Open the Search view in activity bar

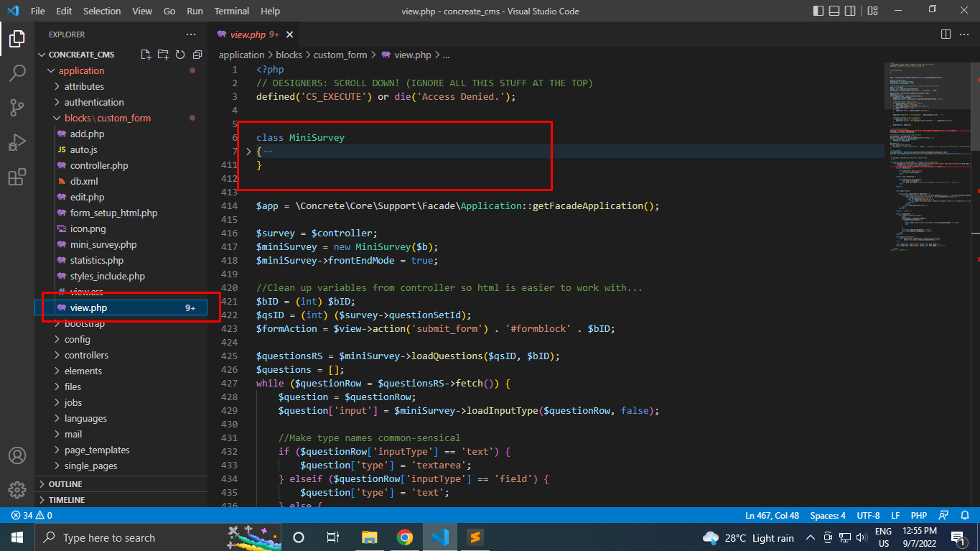(x=17, y=73)
